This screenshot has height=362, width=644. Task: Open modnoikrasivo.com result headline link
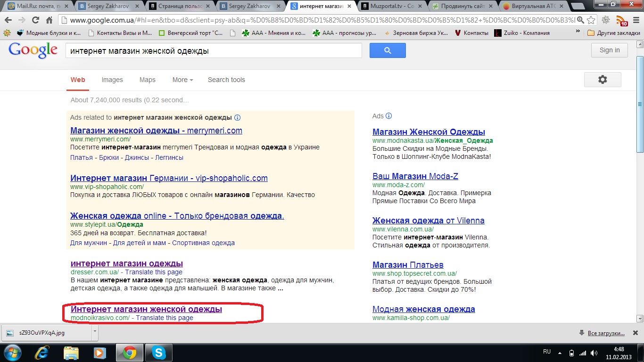click(146, 309)
